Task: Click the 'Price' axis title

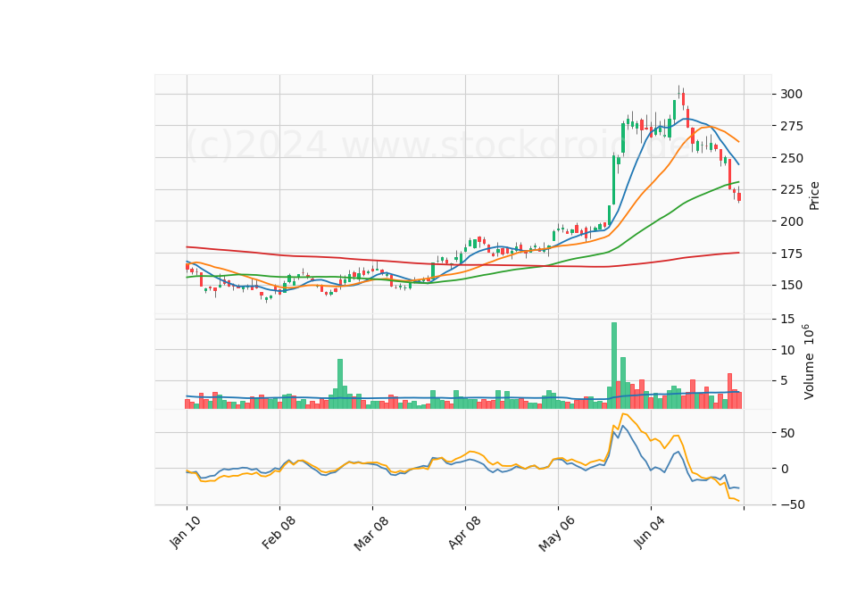Action: [x=814, y=196]
